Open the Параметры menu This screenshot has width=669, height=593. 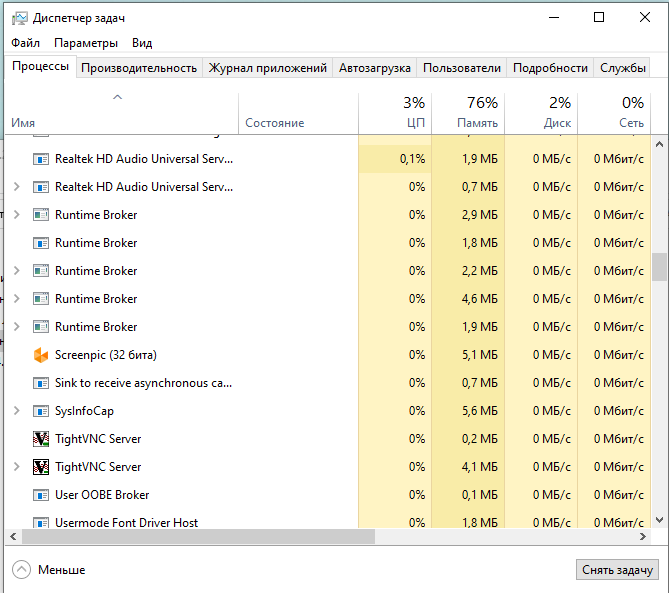[86, 43]
